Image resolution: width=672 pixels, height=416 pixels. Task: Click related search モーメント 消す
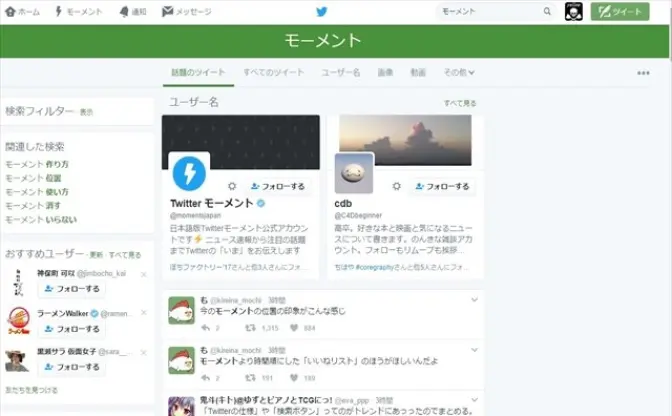[x=33, y=206]
